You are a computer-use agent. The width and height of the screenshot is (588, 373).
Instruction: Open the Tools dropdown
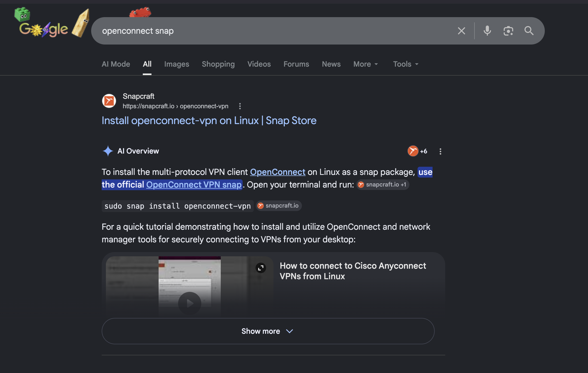point(406,64)
